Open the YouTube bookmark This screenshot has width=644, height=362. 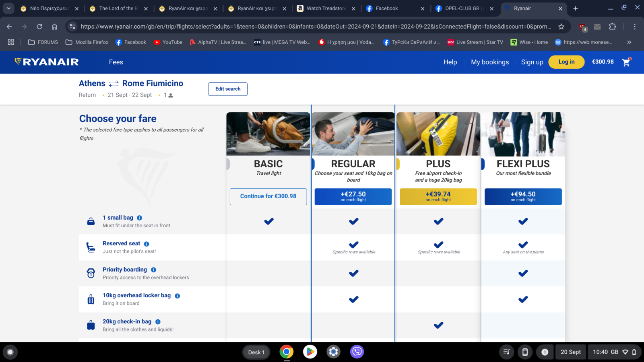click(168, 42)
